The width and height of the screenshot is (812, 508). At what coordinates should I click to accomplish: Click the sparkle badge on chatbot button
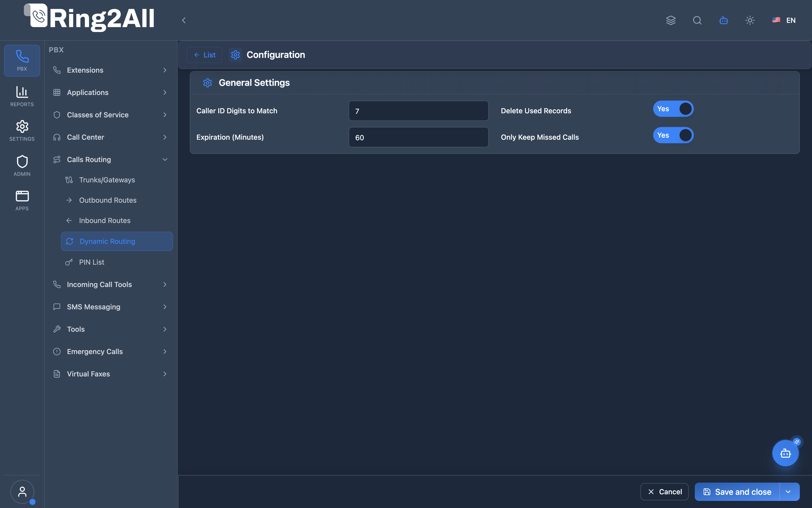pyautogui.click(x=797, y=442)
